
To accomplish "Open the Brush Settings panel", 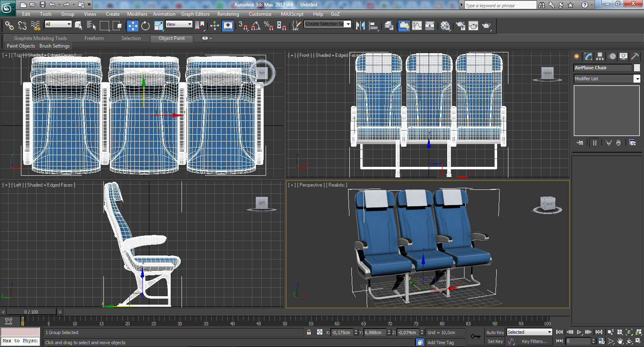I will pos(55,46).
